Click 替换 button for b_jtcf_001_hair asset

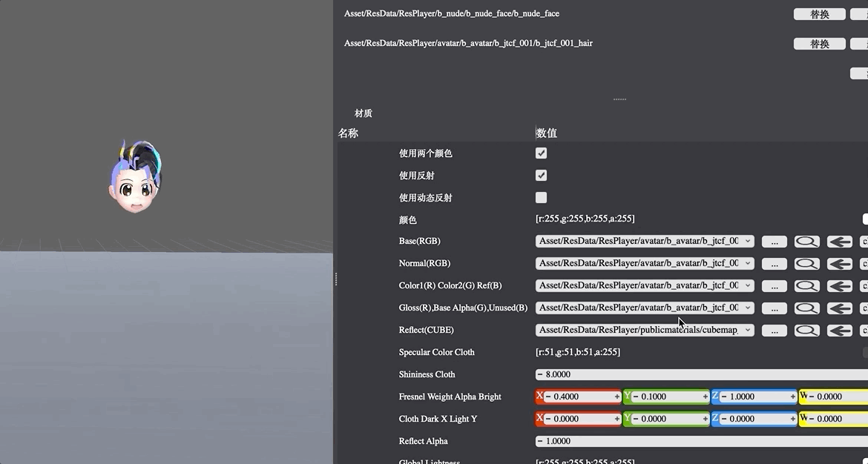click(x=819, y=44)
